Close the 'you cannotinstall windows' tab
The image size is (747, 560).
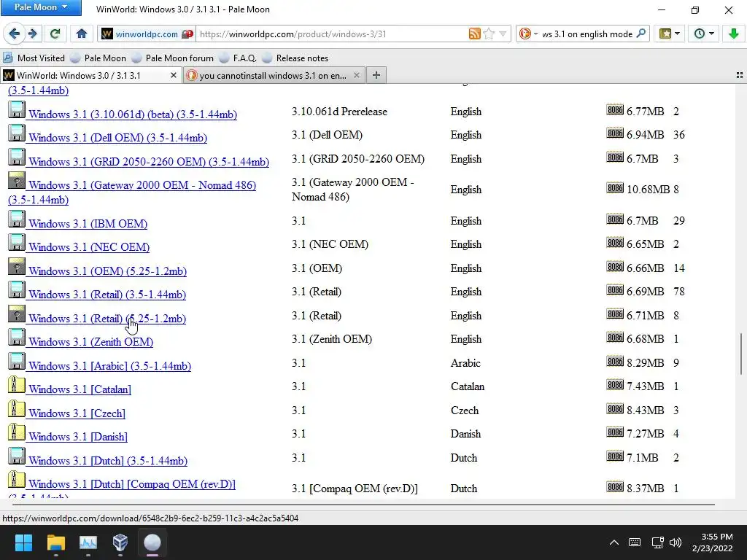356,75
